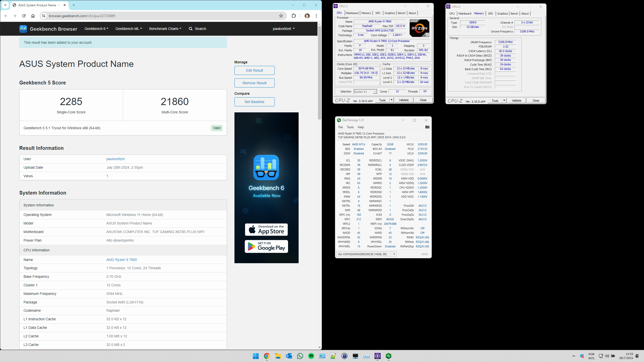Open WhatsApp from the taskbar

point(300,356)
